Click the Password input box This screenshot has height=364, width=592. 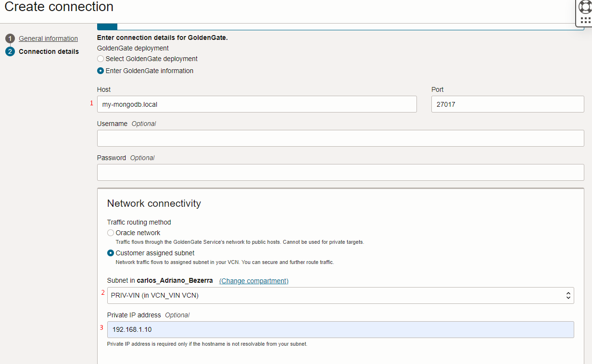tap(340, 172)
